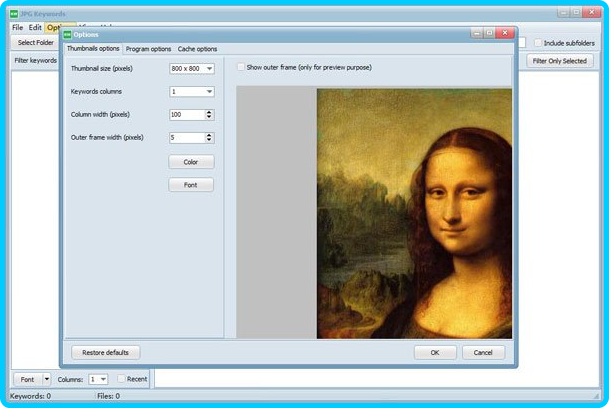Open the Edit menu in main window

(x=35, y=28)
